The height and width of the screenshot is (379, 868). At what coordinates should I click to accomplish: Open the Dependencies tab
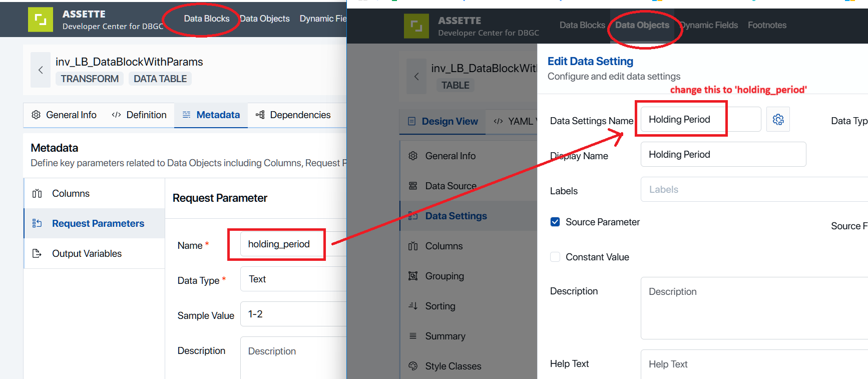point(293,115)
